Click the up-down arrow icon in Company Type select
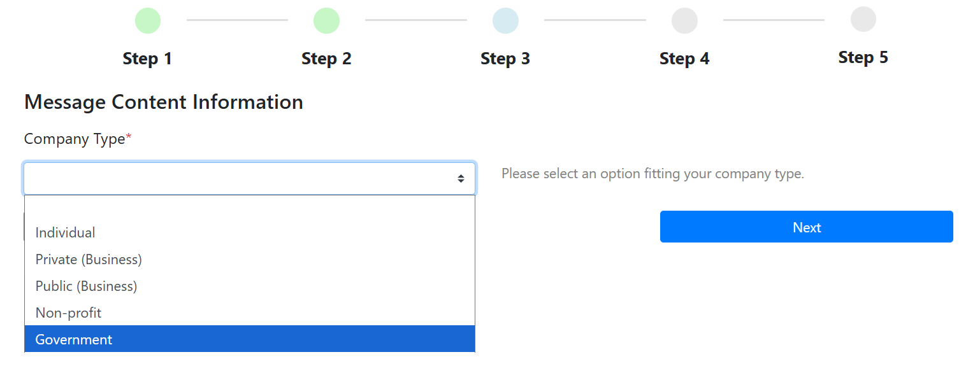 point(461,179)
